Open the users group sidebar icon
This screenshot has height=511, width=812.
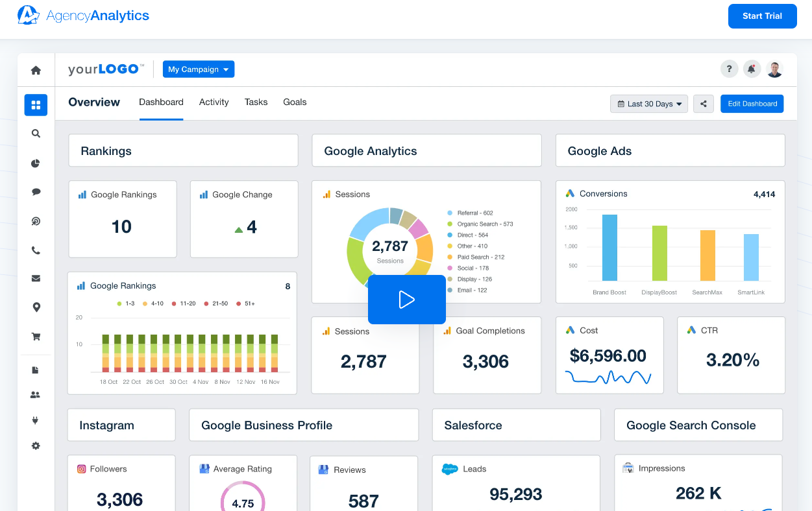[x=36, y=394]
